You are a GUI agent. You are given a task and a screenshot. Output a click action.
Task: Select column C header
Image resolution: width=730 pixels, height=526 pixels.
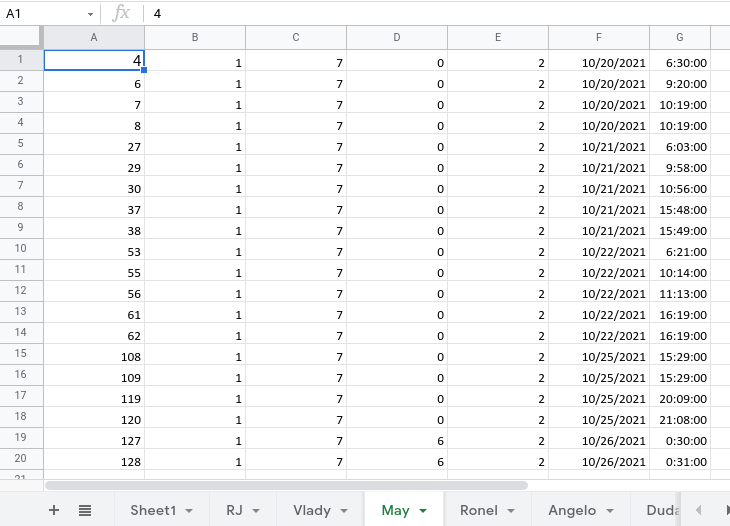click(296, 37)
